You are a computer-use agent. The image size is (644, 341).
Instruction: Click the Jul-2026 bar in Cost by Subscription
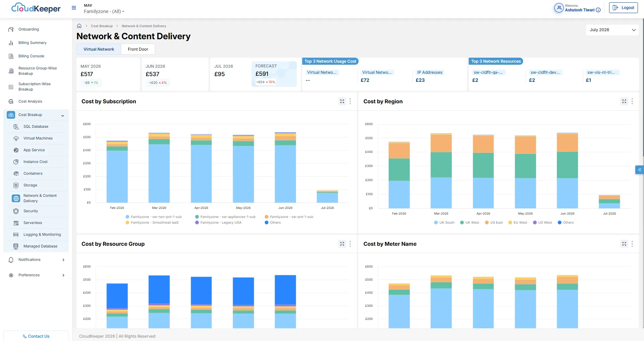[x=327, y=197]
